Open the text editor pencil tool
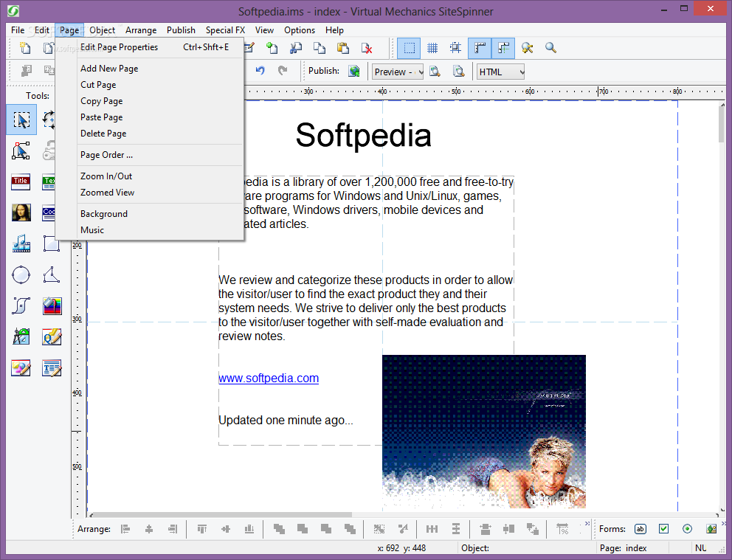The height and width of the screenshot is (560, 732). click(52, 368)
